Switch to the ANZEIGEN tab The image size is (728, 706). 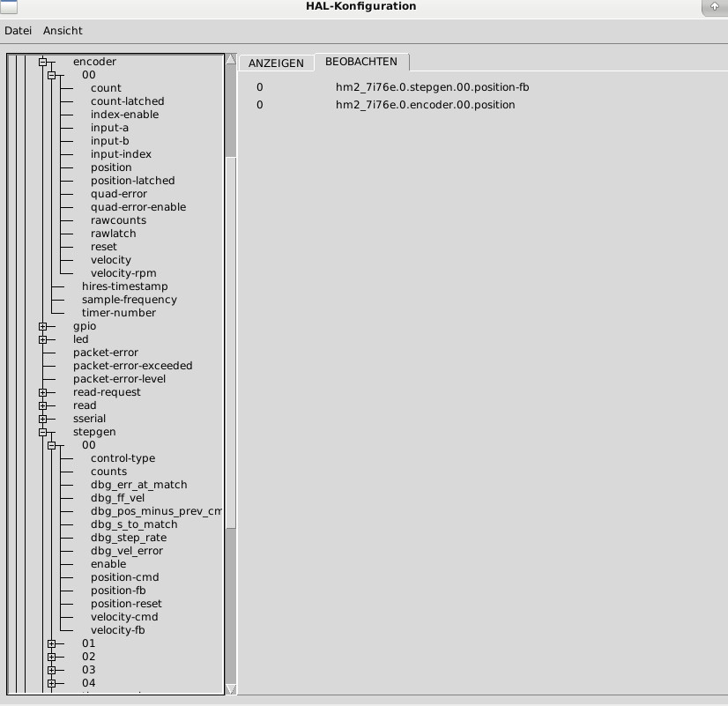pos(276,63)
